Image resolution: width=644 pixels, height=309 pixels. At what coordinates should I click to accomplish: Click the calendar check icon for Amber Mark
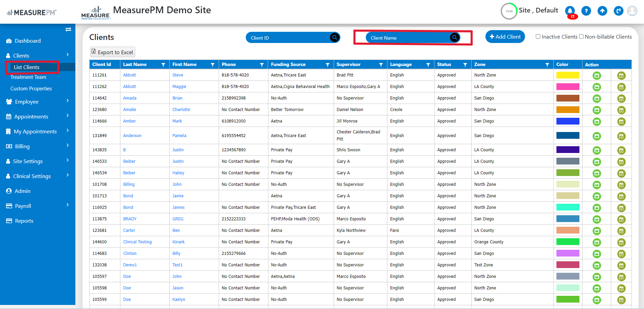621,122
